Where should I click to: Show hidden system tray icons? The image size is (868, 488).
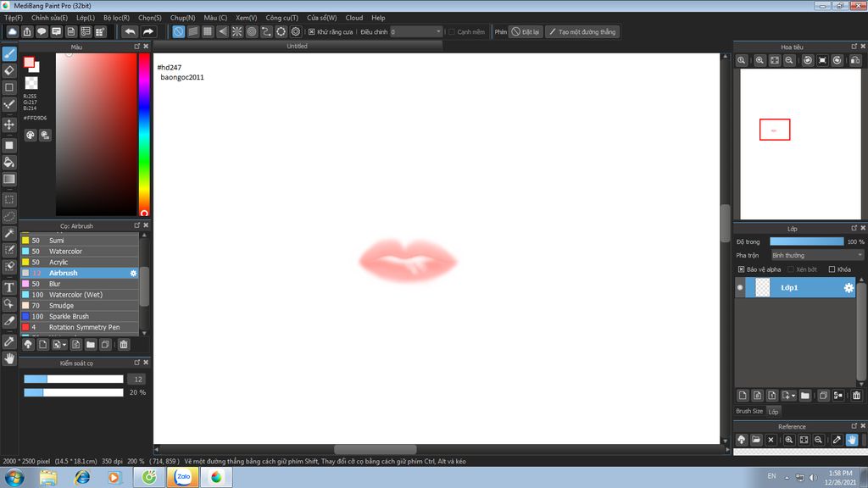click(787, 477)
